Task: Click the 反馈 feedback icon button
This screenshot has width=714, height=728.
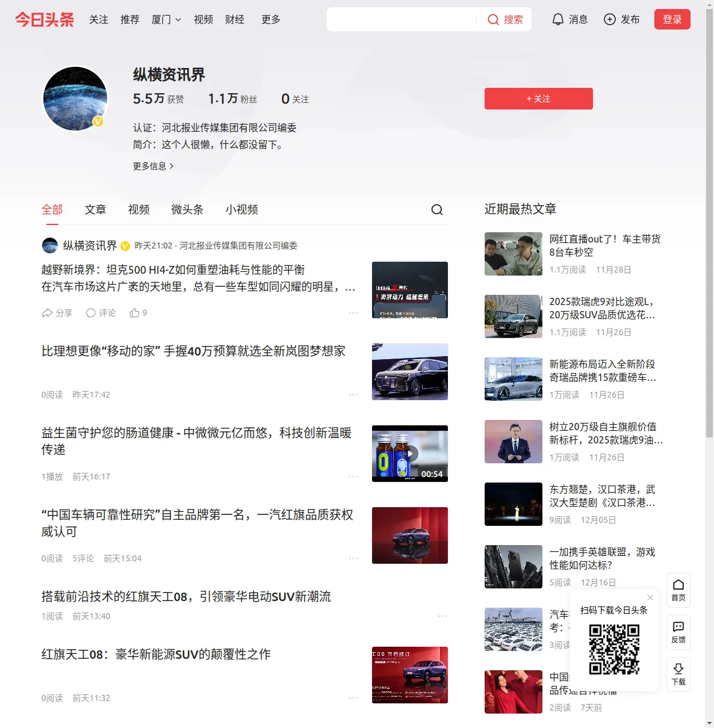Action: (x=678, y=632)
